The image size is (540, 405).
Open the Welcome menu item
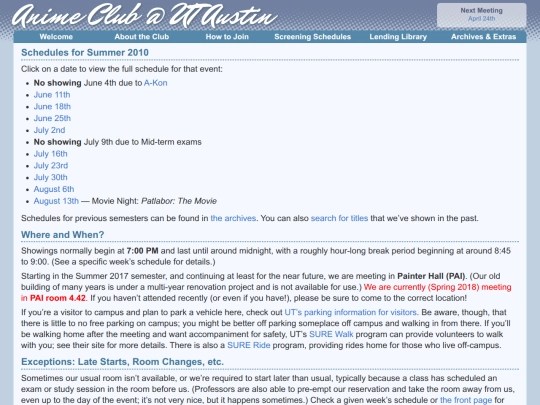(56, 37)
